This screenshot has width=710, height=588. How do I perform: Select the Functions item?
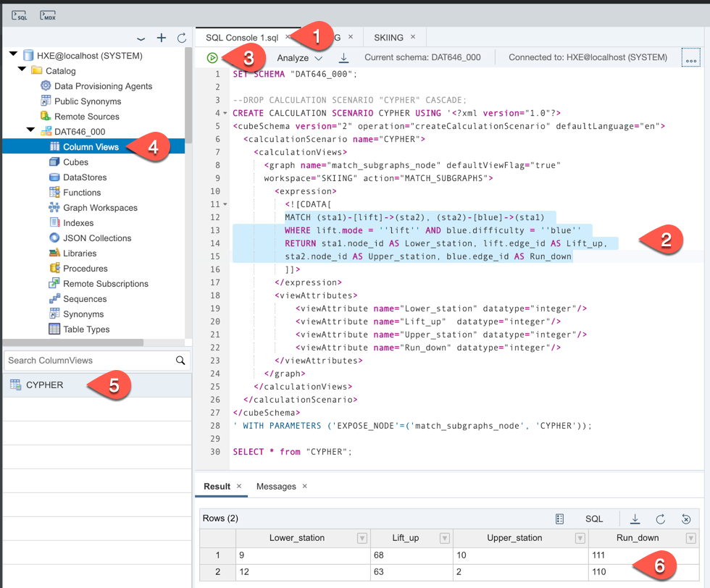coord(82,193)
